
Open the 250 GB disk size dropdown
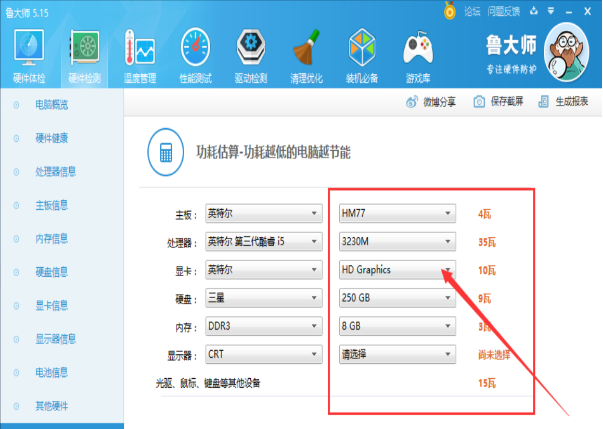(x=397, y=298)
